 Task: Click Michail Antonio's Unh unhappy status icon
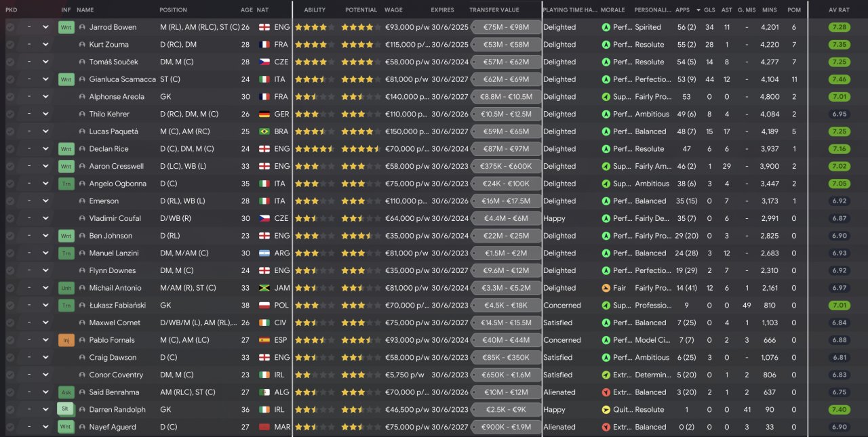(66, 288)
